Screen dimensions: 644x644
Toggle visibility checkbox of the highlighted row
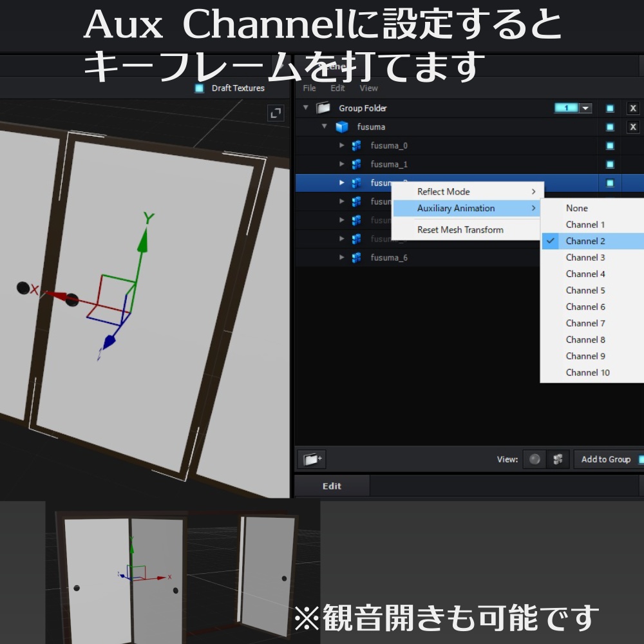click(610, 183)
